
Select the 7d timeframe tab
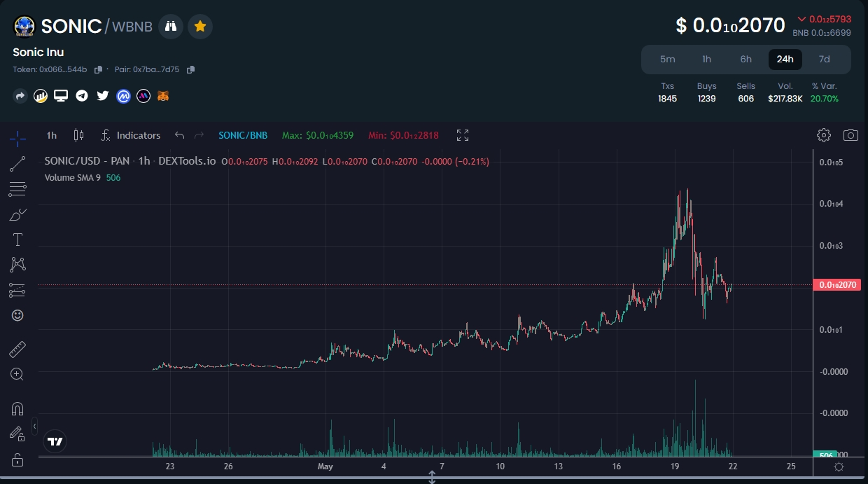click(x=825, y=60)
